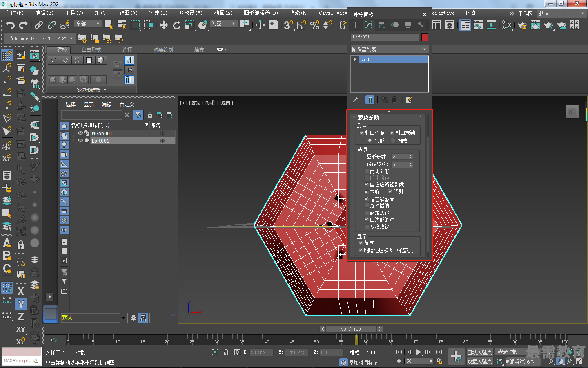The width and height of the screenshot is (588, 368).
Task: Click the 58 / 100 time slider
Action: pos(351,329)
